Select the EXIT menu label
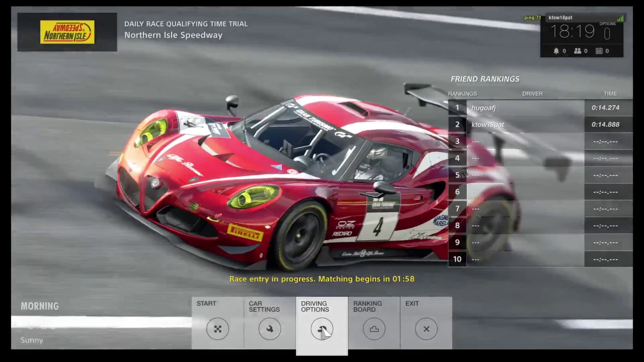The height and width of the screenshot is (362, 644). pos(412,304)
